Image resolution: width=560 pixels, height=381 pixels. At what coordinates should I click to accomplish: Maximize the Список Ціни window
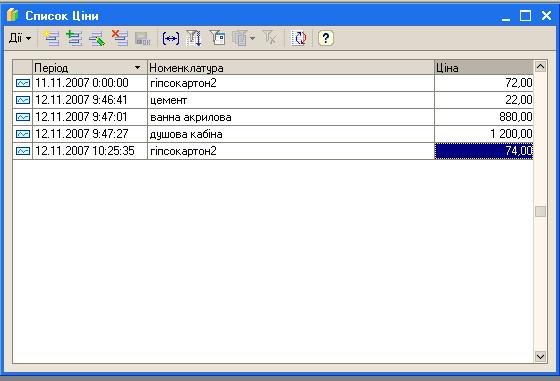(x=525, y=16)
